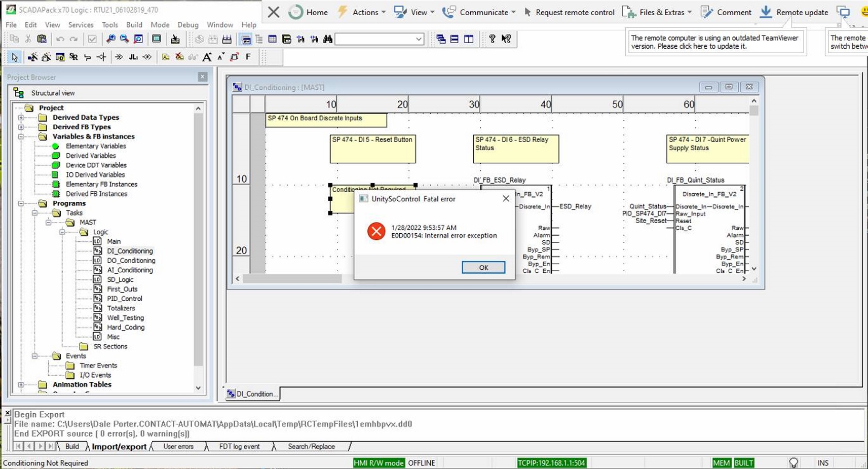Click the enlarge text A icon
The image size is (868, 469).
click(207, 57)
